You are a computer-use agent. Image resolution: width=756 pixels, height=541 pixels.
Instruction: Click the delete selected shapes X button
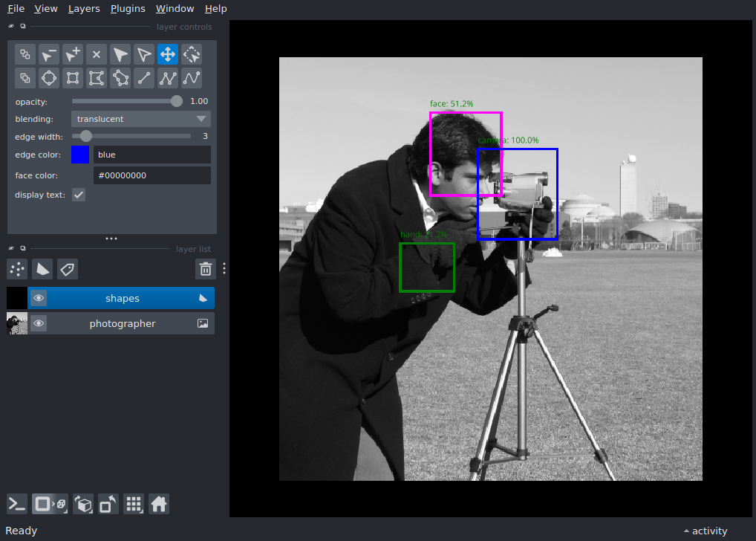coord(96,54)
